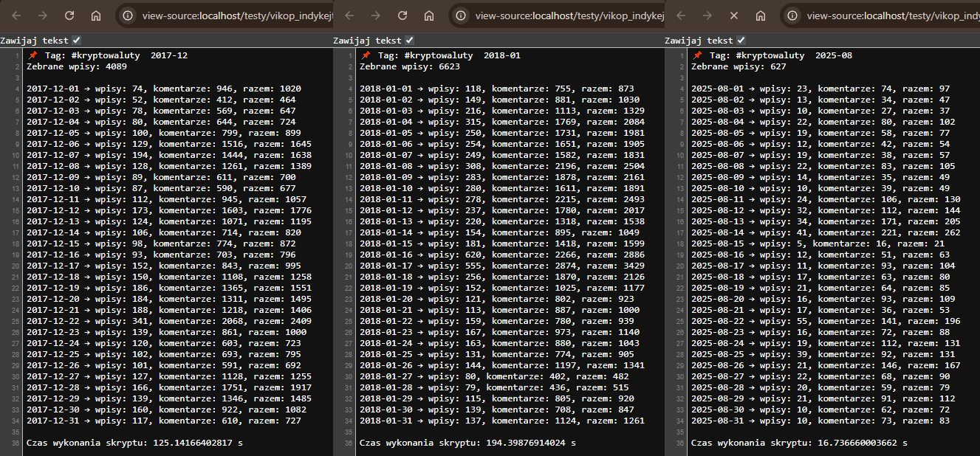Screen dimensions: 980x456
Task: Open site information icon in the middle window
Action: (461, 15)
